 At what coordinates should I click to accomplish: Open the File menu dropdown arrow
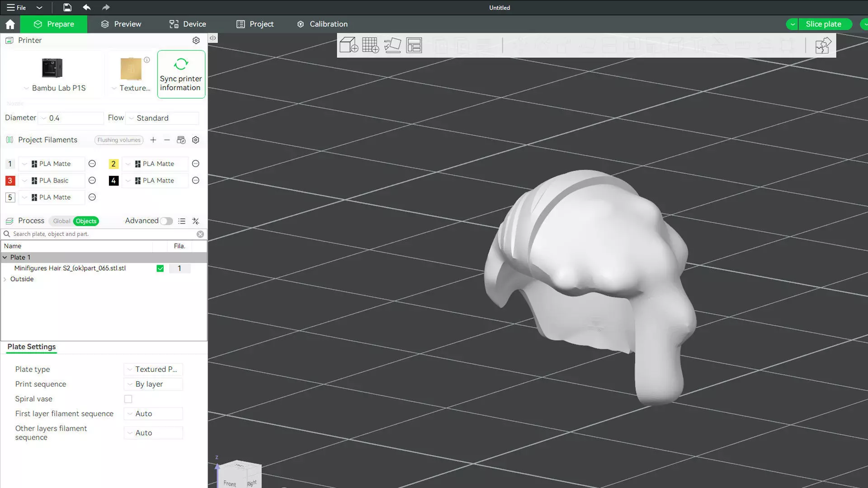click(x=39, y=7)
